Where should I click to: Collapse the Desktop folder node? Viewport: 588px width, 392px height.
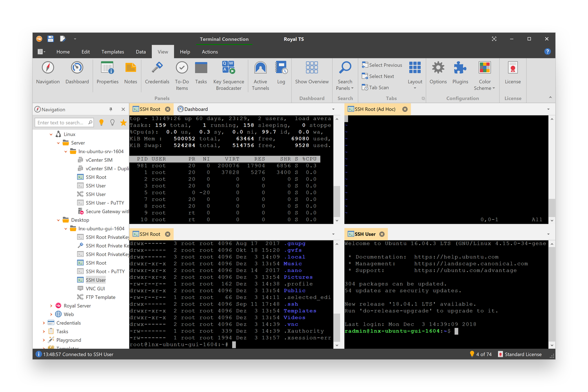pos(58,220)
